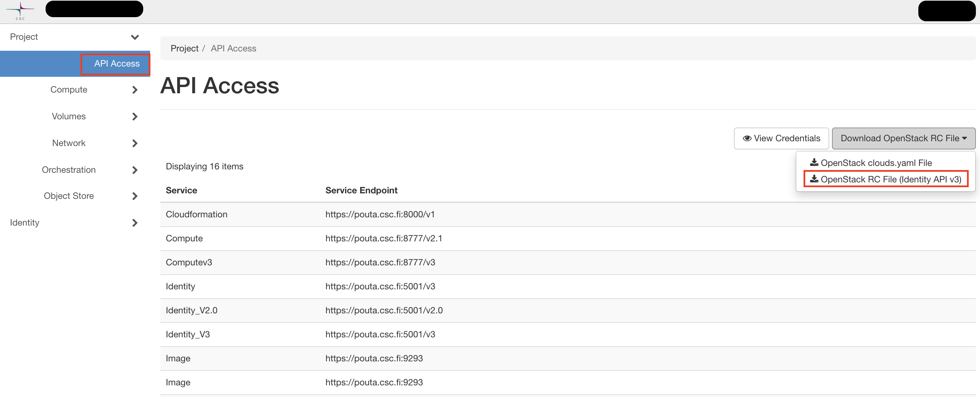Click download icon beside OpenStack clouds.yaml File
This screenshot has height=397, width=980.
click(814, 162)
